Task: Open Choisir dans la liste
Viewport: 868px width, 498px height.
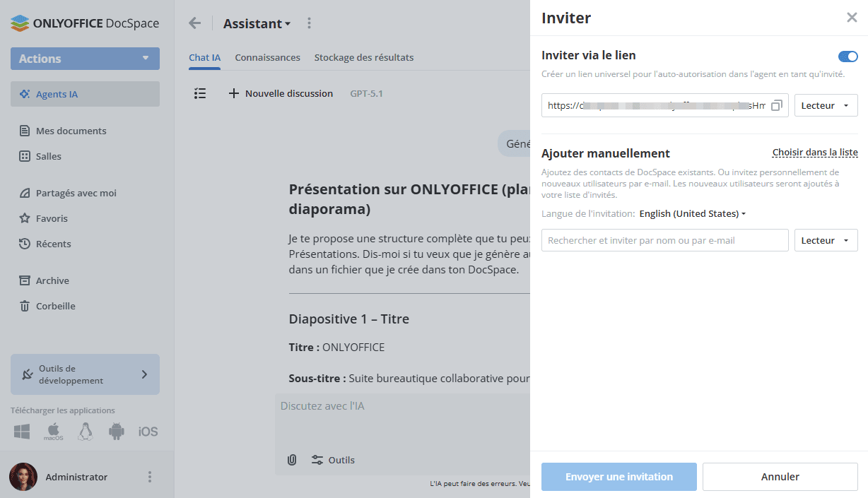Action: [815, 152]
